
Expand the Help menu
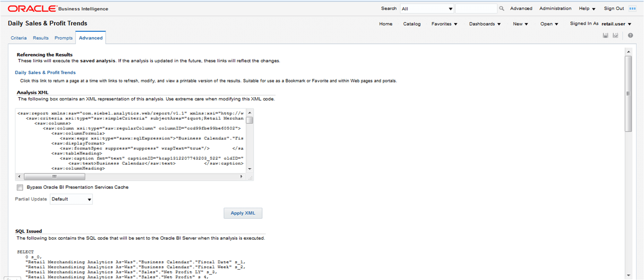click(x=587, y=8)
